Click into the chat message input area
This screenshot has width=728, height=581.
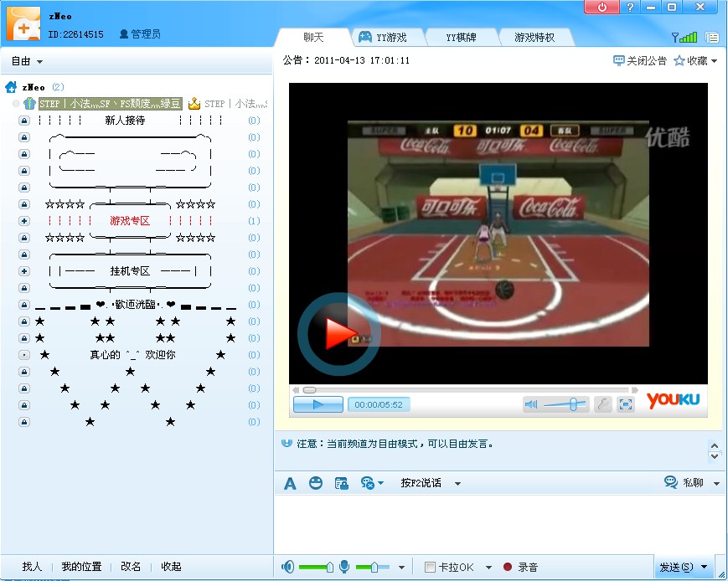499,524
